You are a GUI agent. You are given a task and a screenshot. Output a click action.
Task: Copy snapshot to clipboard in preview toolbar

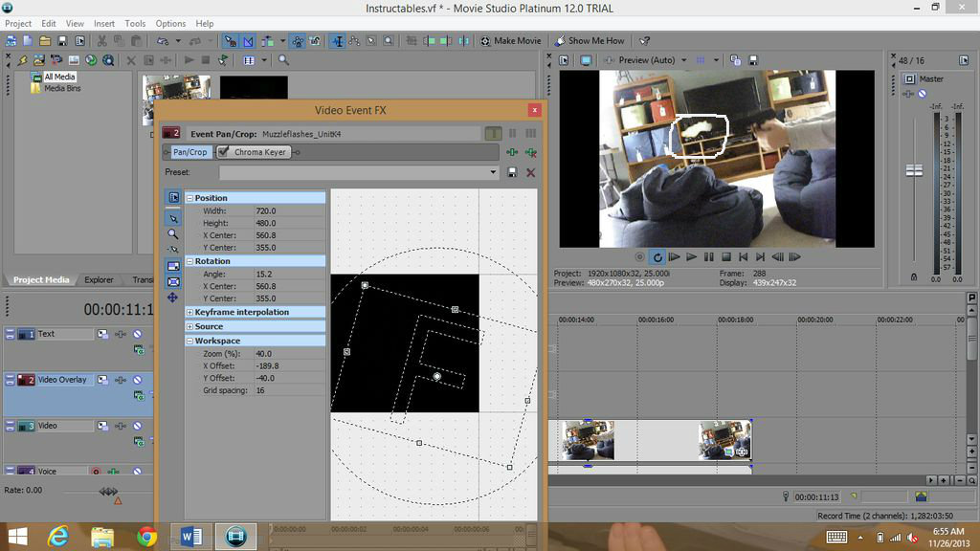click(x=736, y=60)
